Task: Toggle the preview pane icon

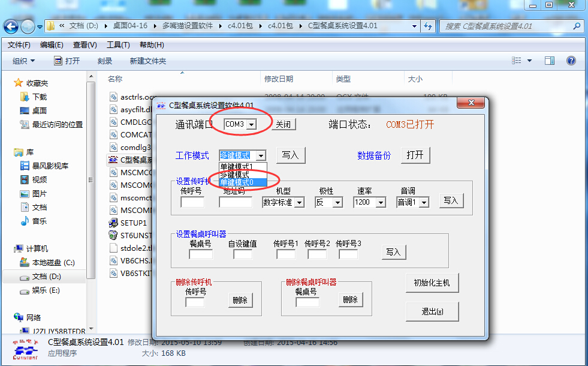Action: pyautogui.click(x=549, y=61)
